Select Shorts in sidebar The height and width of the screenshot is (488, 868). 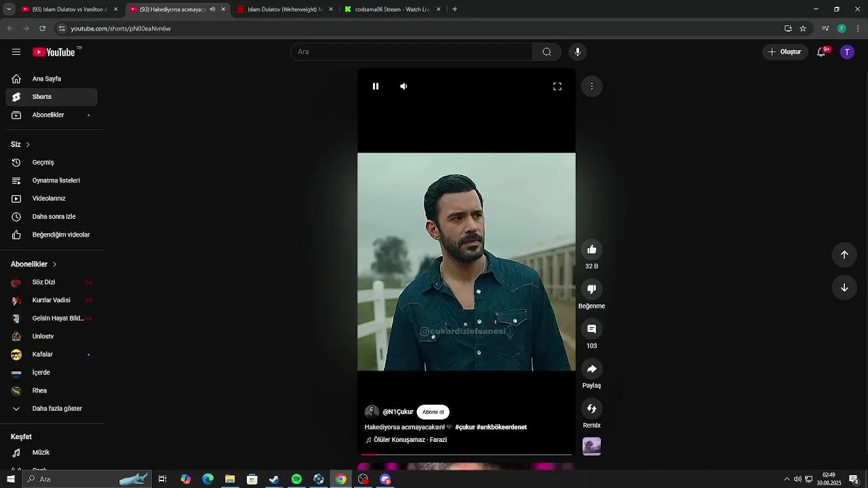[52, 97]
